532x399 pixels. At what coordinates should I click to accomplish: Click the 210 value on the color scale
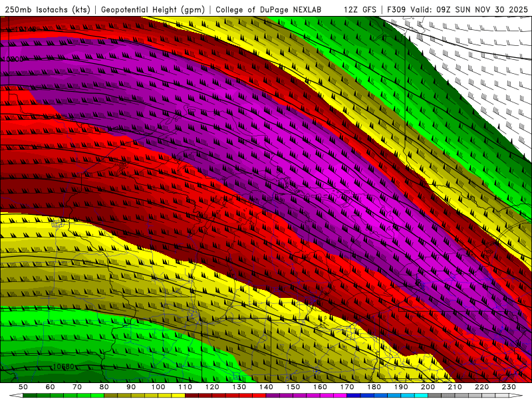pos(455,387)
